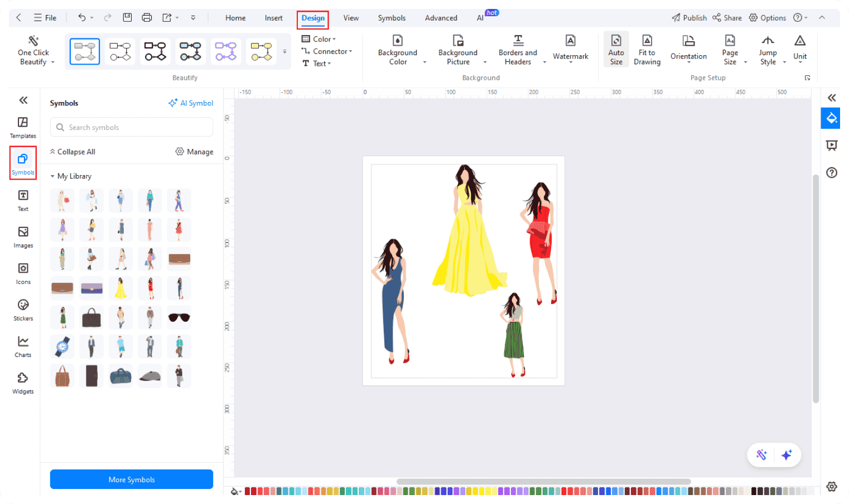Click Fit to Drawing icon
The image size is (849, 504).
coord(647,51)
